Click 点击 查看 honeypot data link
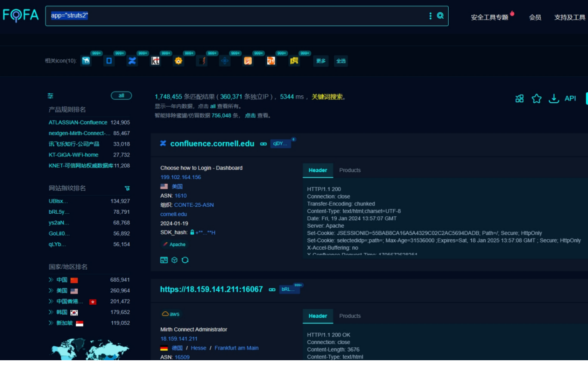 pos(250,116)
